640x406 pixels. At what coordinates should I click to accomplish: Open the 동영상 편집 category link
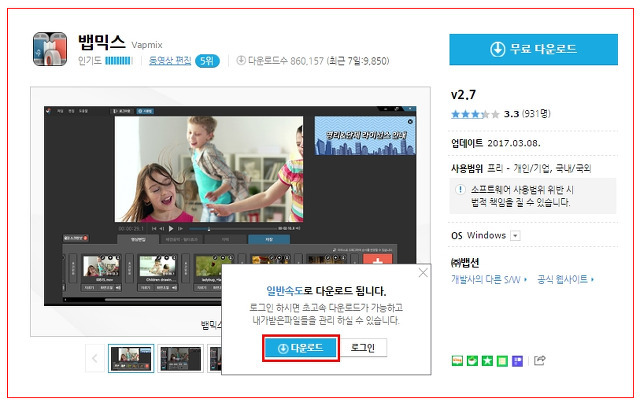tap(170, 61)
